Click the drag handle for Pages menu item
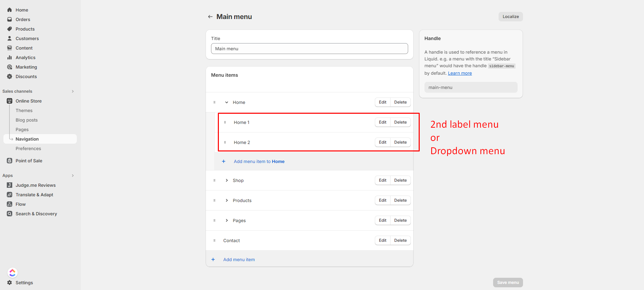 point(214,220)
